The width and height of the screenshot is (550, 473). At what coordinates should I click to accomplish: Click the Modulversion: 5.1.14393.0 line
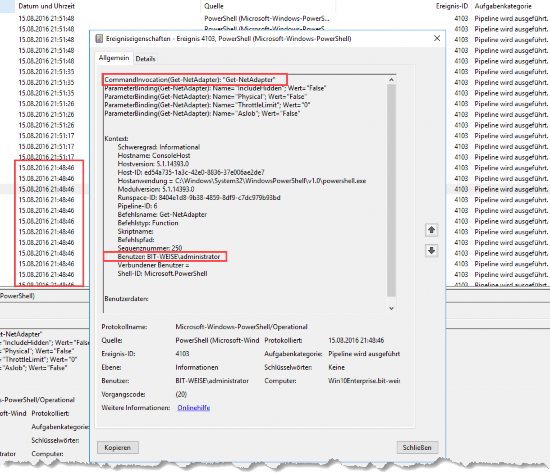156,189
